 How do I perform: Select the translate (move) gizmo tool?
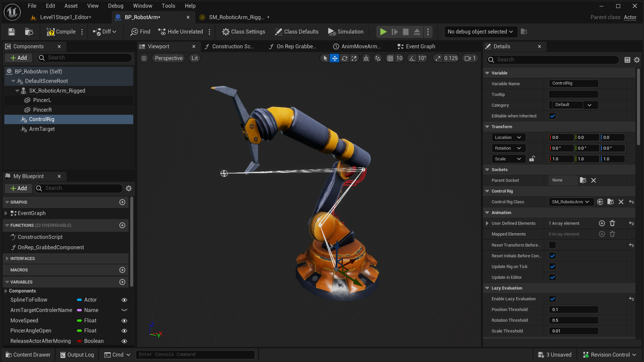tap(335, 58)
